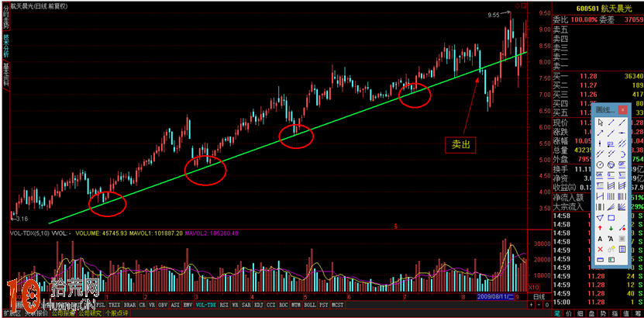This screenshot has height=318, width=644.
Task: Open the drawing list panel icon
Action: (x=622, y=249)
